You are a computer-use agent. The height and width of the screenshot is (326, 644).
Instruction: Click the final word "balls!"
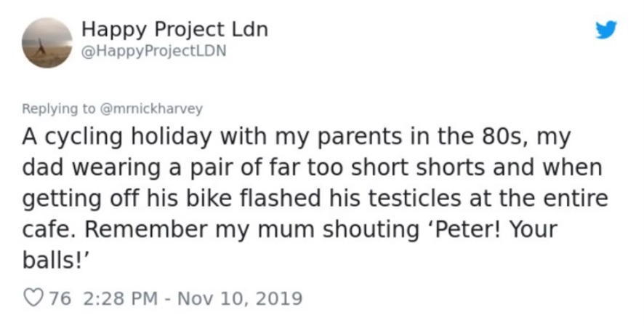click(x=55, y=261)
